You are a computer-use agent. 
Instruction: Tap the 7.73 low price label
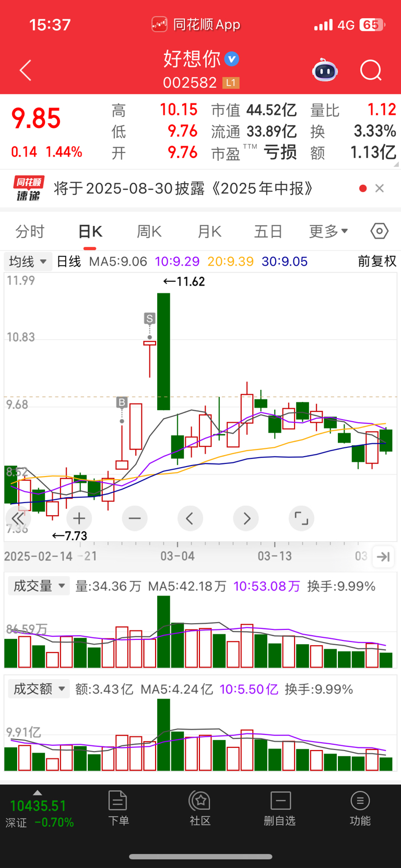click(x=69, y=536)
